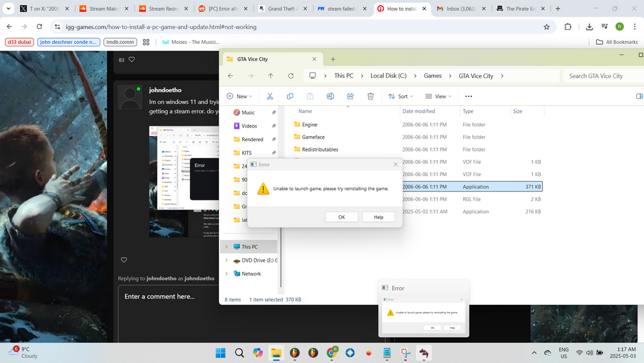Click the Copy icon in Explorer toolbar
Image resolution: width=644 pixels, height=363 pixels.
290,96
